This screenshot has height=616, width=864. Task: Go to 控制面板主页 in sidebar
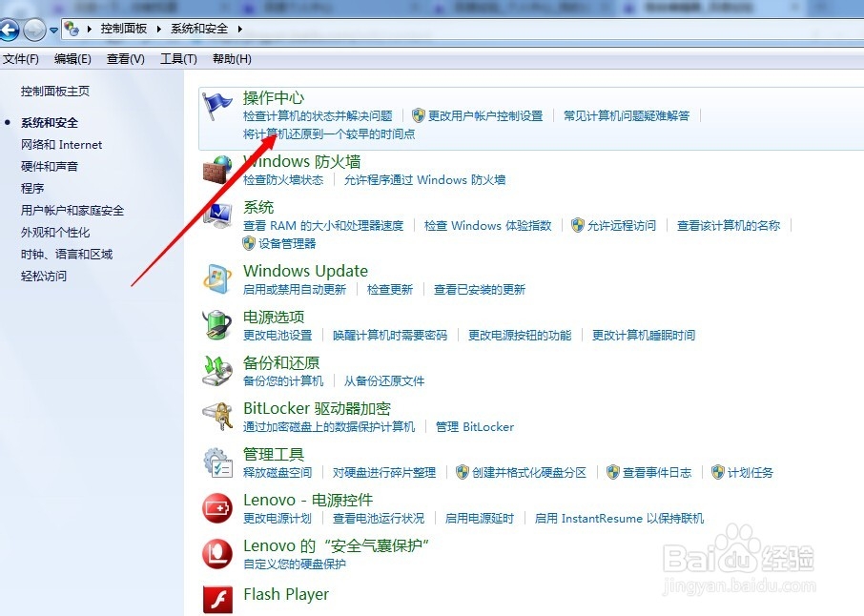pyautogui.click(x=55, y=92)
